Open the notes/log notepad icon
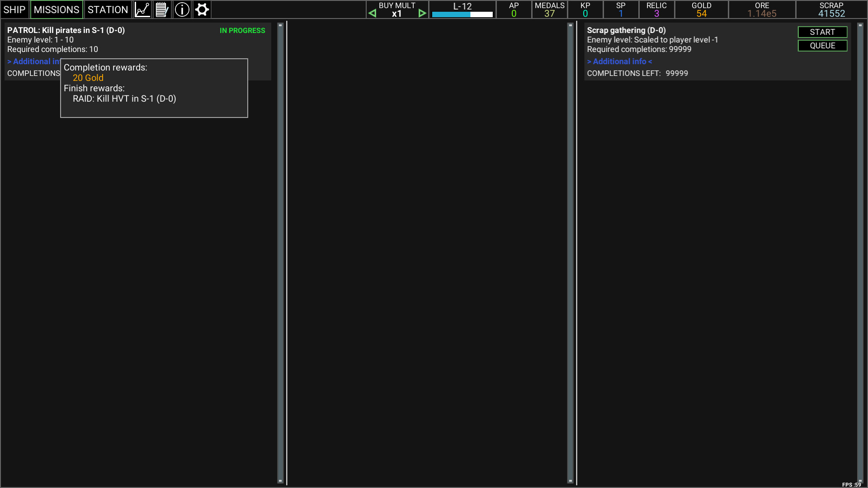This screenshot has height=488, width=868. [x=162, y=9]
